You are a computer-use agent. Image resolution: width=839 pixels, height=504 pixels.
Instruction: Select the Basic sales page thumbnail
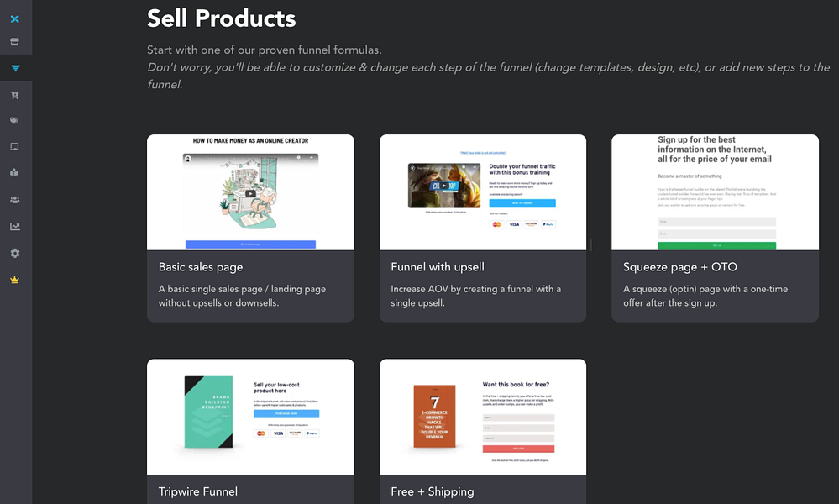pos(250,192)
